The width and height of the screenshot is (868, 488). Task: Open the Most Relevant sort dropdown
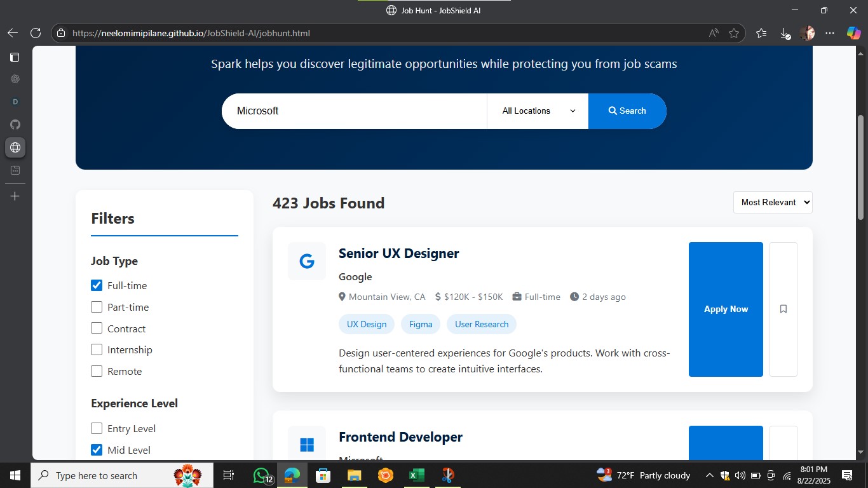click(x=773, y=202)
